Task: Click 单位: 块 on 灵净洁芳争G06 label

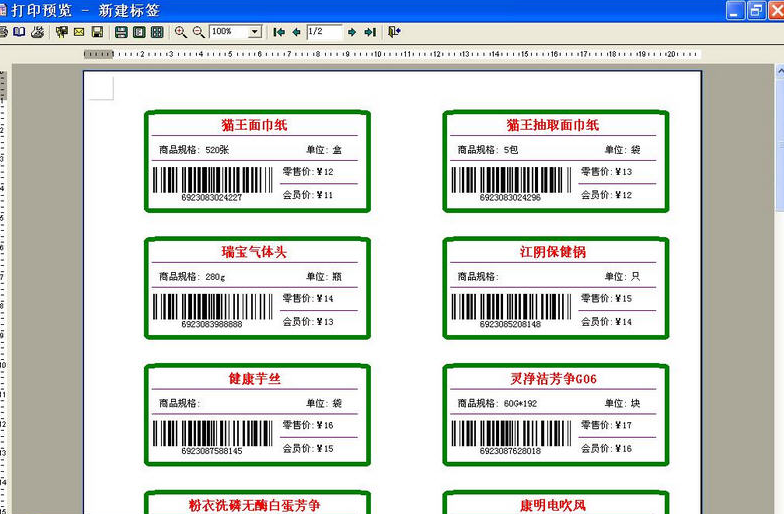Action: [622, 403]
